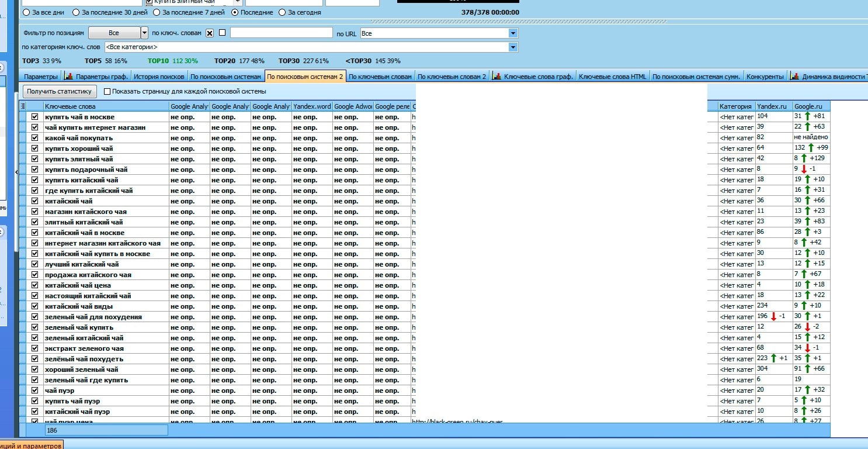Open the position filter Все dropdown arrow
This screenshot has height=449, width=868.
144,33
